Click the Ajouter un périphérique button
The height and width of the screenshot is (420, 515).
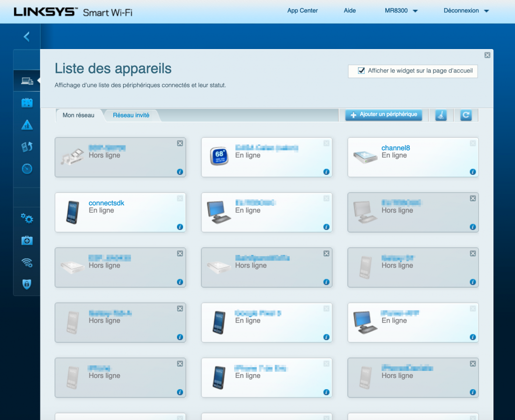(x=383, y=115)
